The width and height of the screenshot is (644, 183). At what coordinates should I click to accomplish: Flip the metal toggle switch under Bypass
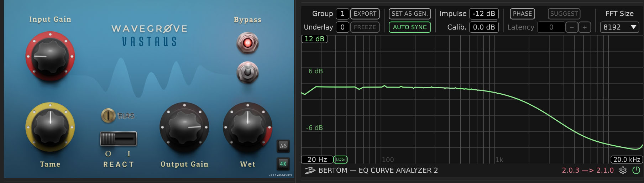click(247, 72)
